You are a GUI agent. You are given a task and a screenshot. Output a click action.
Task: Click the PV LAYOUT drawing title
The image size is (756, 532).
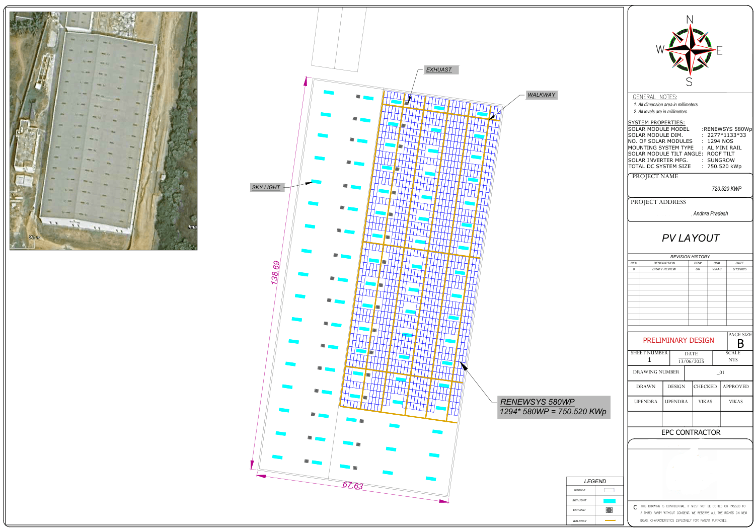pos(691,238)
